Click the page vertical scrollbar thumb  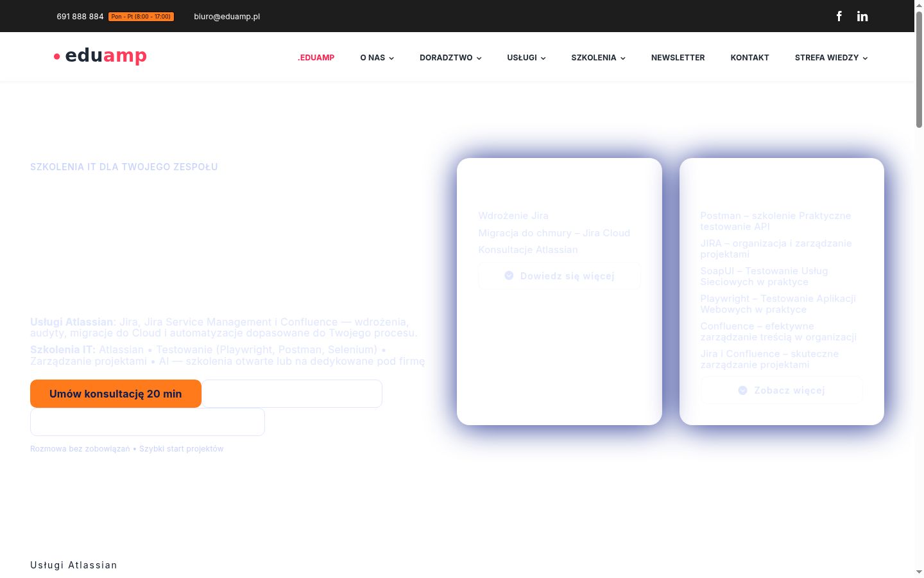pos(919,69)
